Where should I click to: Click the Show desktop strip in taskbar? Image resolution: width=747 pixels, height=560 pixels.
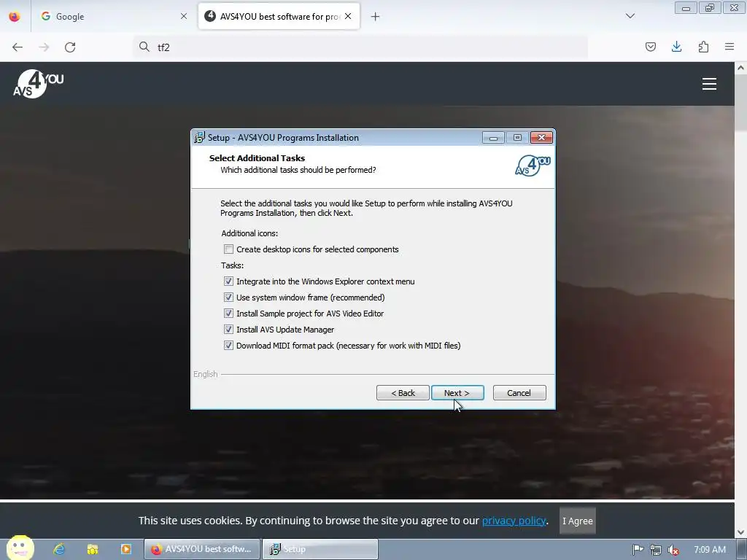coord(742,549)
